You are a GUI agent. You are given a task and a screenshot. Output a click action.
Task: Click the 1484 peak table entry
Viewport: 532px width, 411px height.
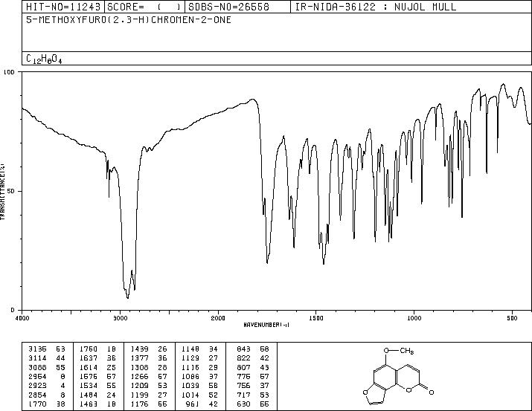pos(97,395)
